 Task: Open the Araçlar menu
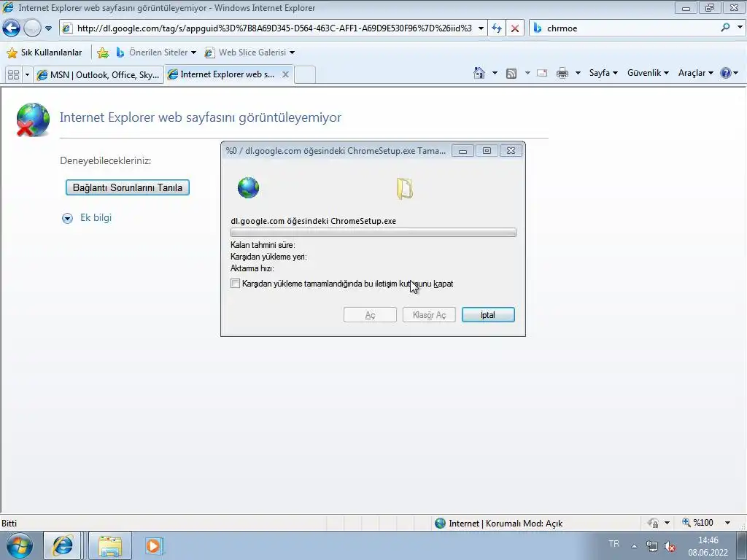pyautogui.click(x=695, y=73)
